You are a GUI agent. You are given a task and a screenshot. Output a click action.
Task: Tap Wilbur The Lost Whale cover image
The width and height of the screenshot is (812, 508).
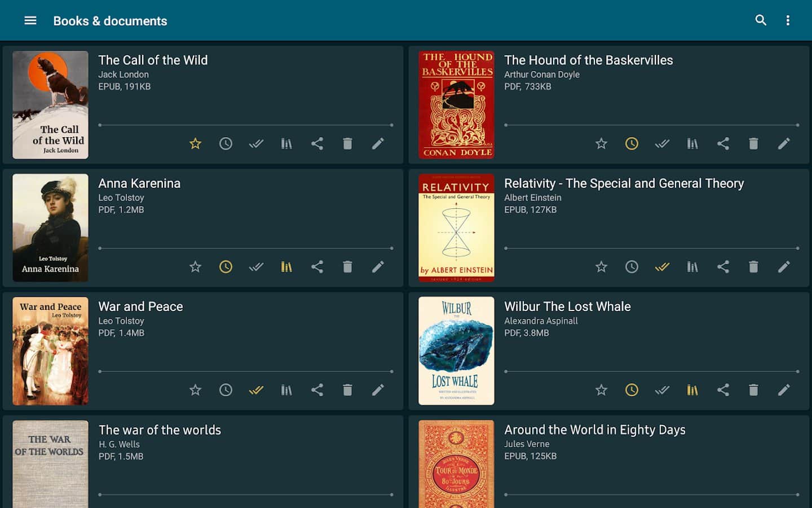click(x=456, y=351)
